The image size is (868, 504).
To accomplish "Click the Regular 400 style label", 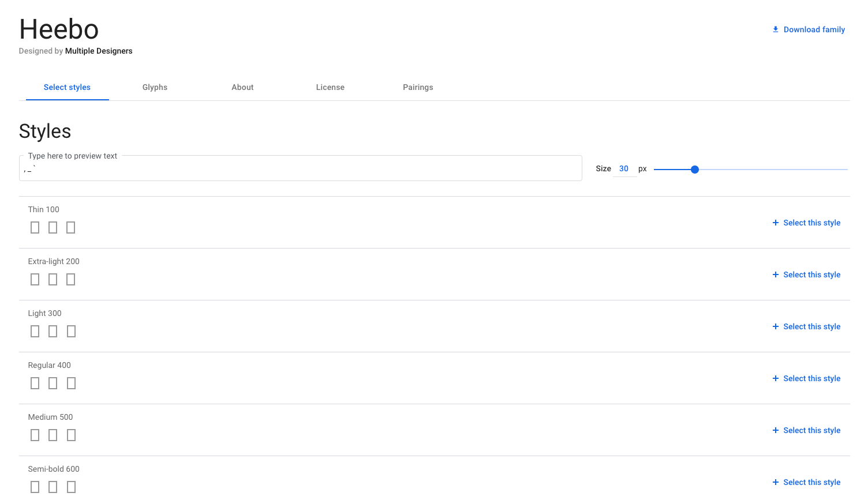I will pos(50,365).
